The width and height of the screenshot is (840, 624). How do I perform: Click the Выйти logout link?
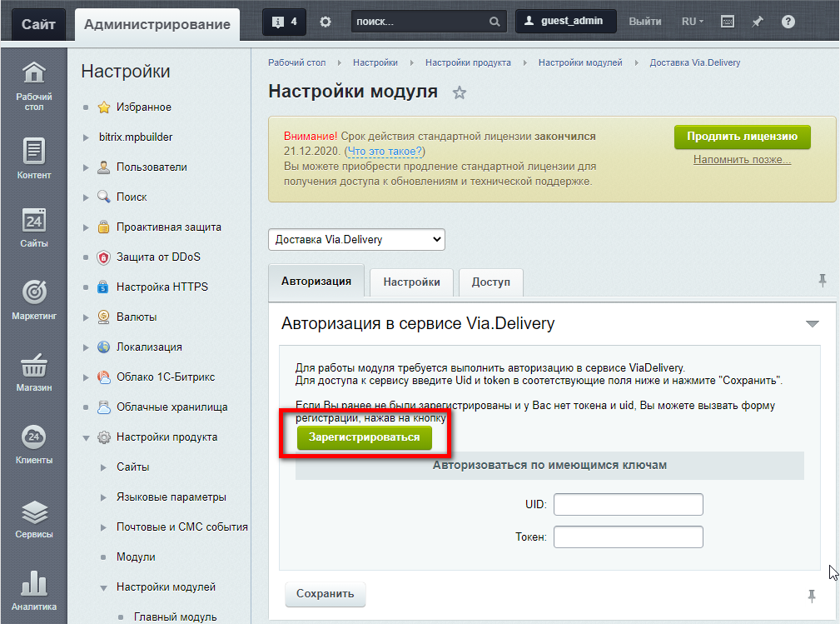click(644, 22)
